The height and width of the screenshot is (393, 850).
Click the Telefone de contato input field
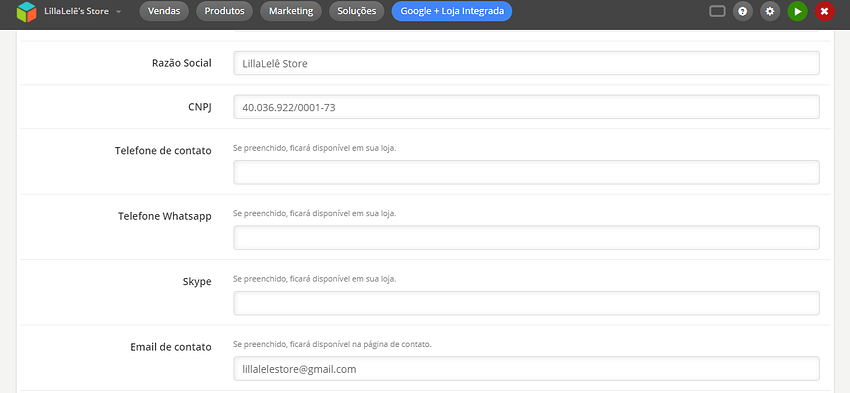tap(526, 172)
